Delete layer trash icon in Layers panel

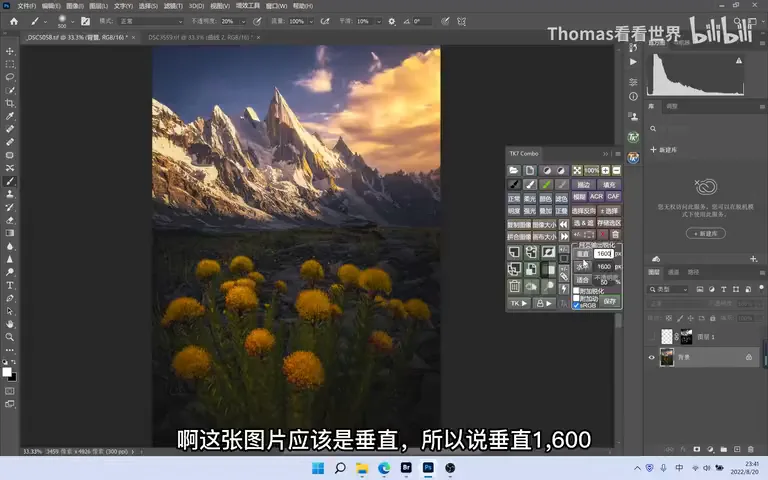point(750,449)
